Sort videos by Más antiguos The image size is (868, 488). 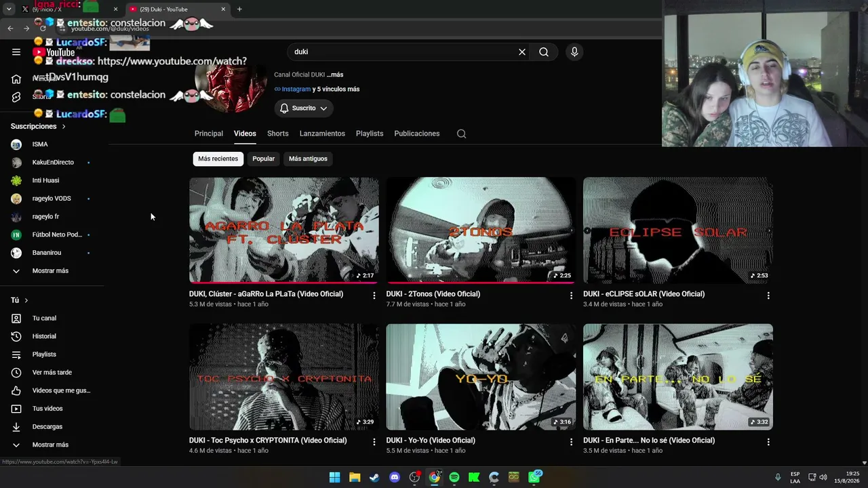coord(308,159)
